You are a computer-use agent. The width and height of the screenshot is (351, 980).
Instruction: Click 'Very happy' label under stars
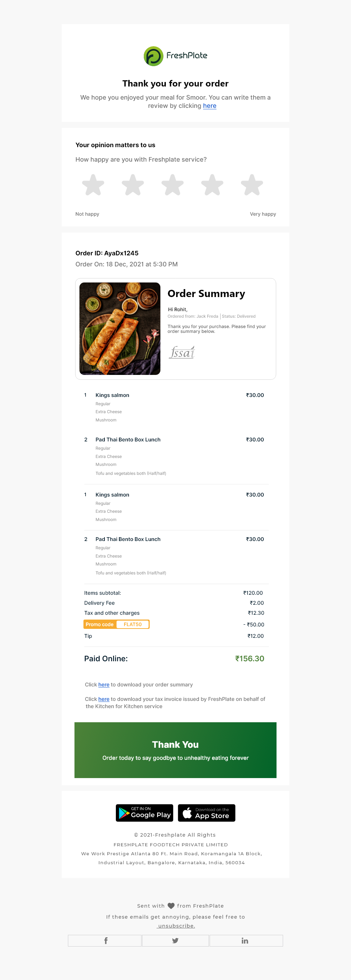pos(263,214)
